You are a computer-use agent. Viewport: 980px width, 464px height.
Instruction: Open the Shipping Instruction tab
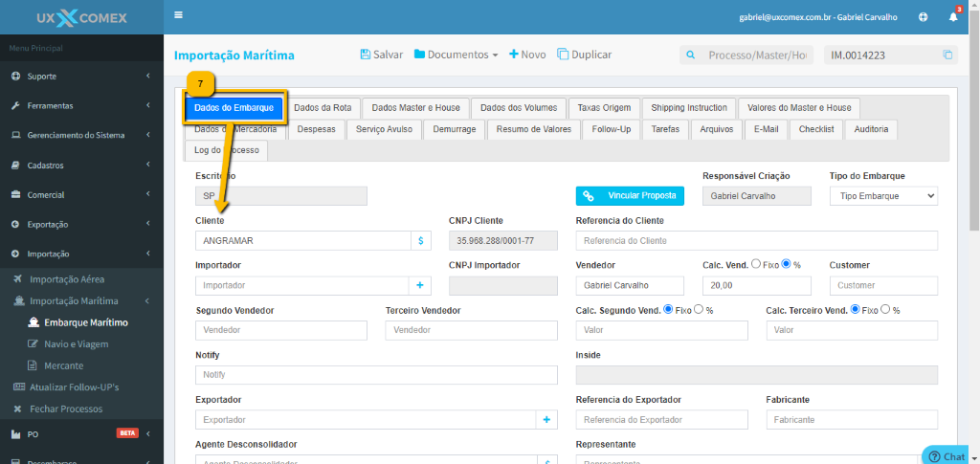point(689,107)
